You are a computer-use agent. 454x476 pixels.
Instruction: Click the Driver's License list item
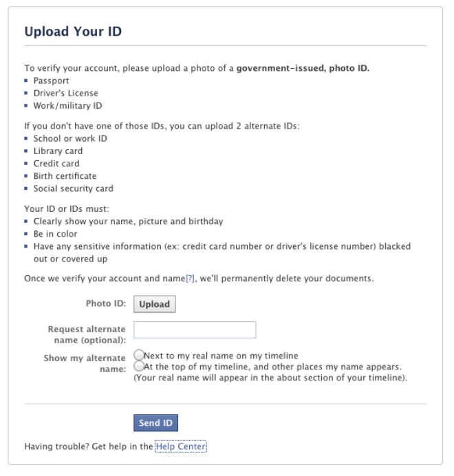pos(65,93)
